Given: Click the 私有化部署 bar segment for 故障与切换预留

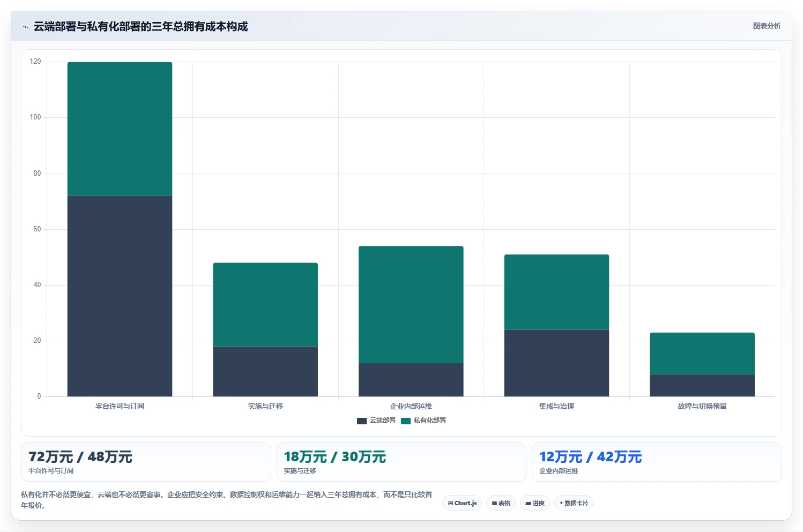Looking at the screenshot, I should tap(702, 354).
